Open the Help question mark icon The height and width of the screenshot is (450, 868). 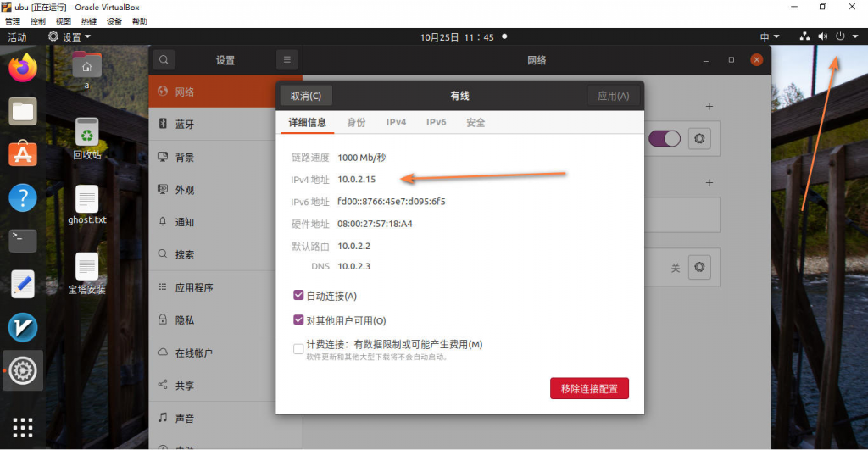(23, 197)
